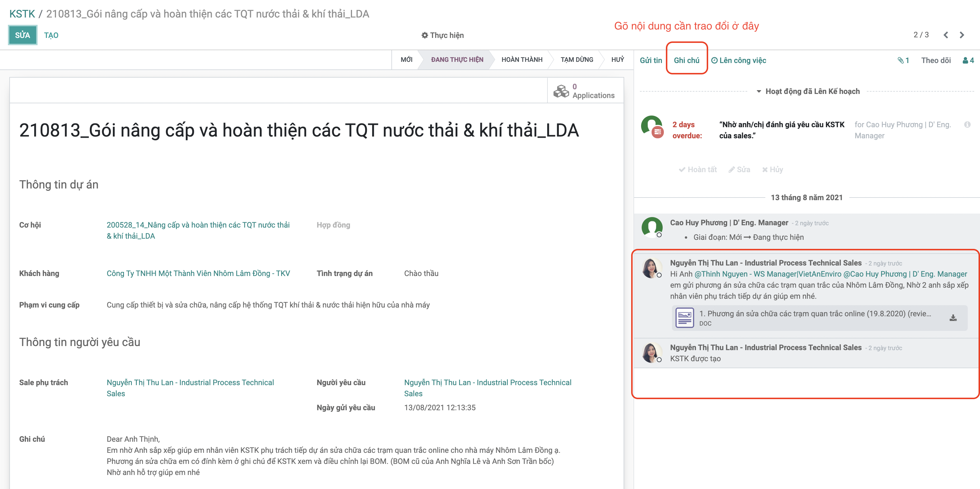This screenshot has height=489, width=980.
Task: Click KSTK breadcrumb link
Action: click(22, 14)
